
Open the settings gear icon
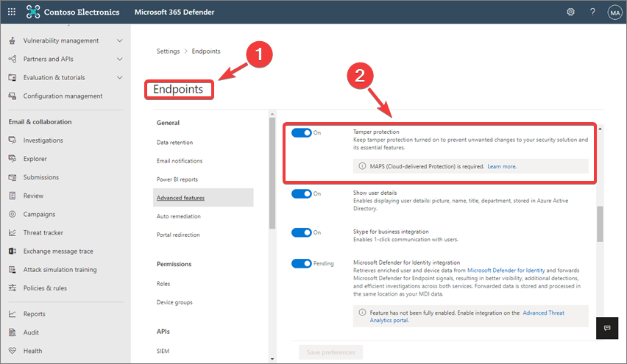[x=570, y=12]
